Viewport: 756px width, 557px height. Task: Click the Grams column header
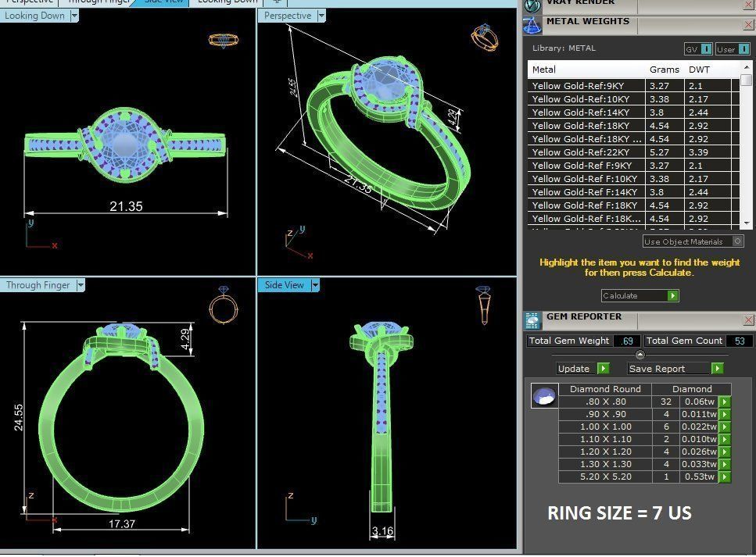664,70
